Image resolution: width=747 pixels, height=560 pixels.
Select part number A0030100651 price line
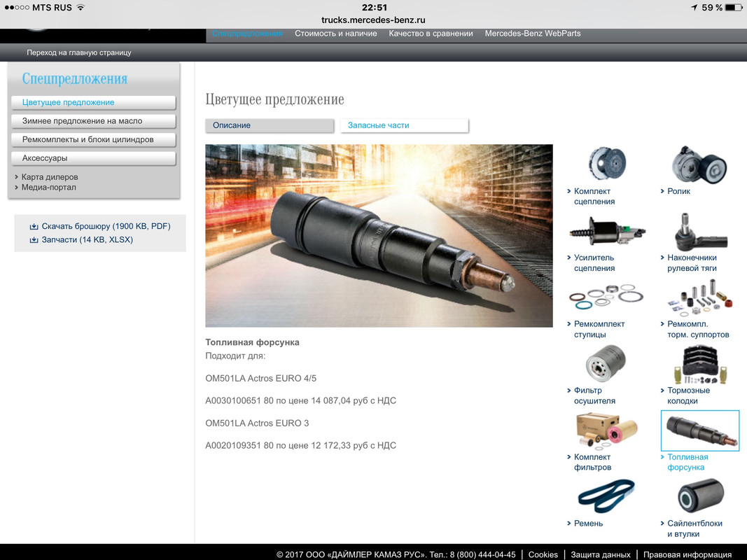click(300, 400)
